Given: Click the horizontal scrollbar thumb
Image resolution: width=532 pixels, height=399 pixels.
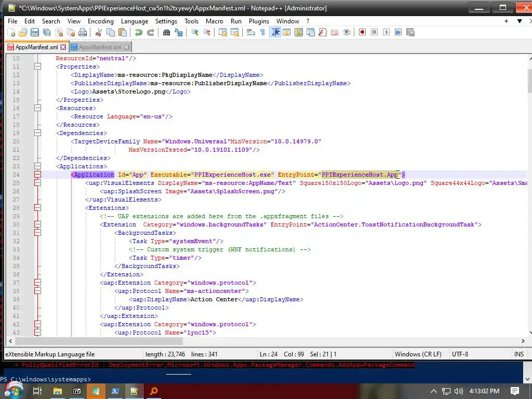Looking at the screenshot, I should point(99,341).
